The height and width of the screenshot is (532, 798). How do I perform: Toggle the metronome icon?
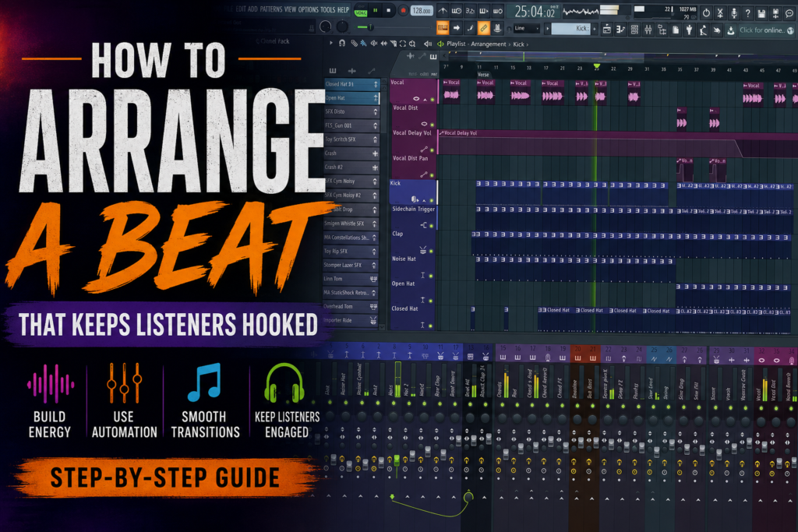pos(443,11)
